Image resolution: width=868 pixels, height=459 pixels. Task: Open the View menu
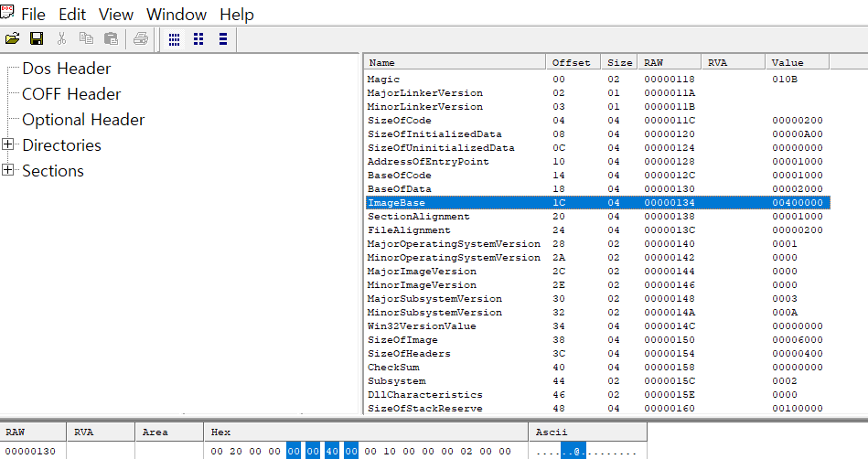pos(115,15)
